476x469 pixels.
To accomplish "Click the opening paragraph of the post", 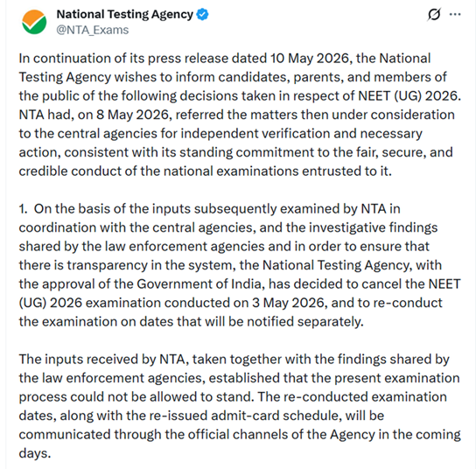I will (240, 115).
